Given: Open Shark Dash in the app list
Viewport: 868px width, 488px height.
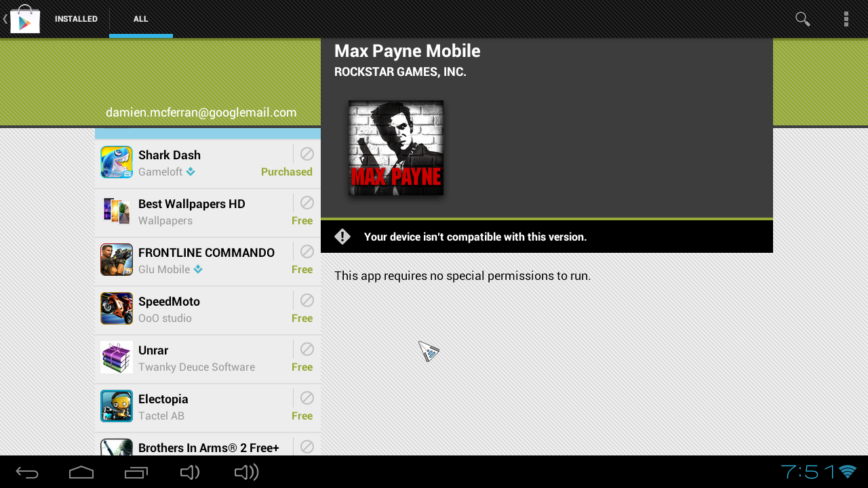Looking at the screenshot, I should click(208, 163).
